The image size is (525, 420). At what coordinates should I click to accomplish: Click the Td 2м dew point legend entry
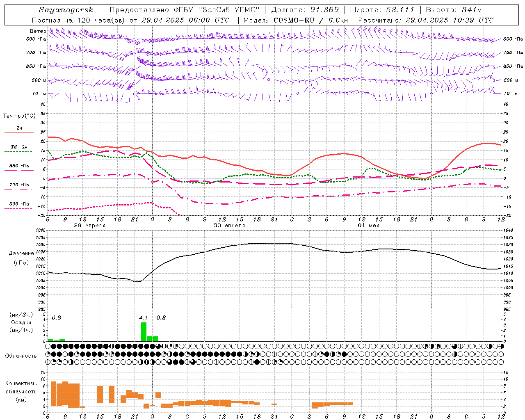click(19, 147)
